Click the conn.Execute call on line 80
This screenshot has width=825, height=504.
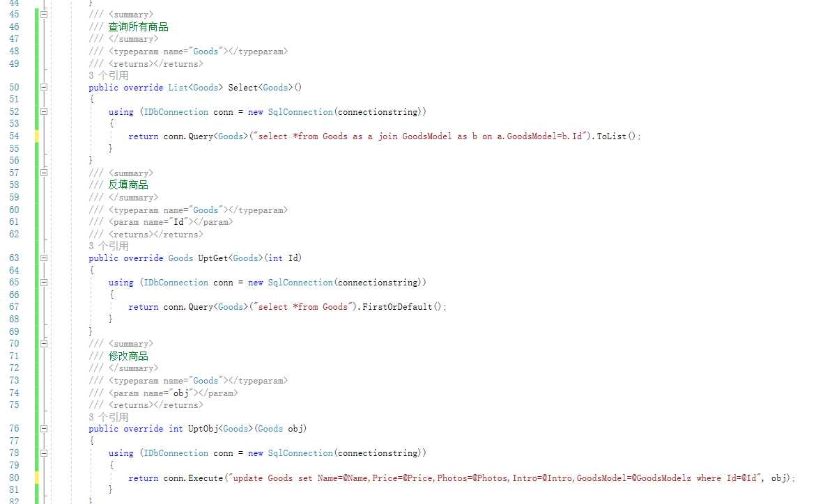[x=193, y=478]
